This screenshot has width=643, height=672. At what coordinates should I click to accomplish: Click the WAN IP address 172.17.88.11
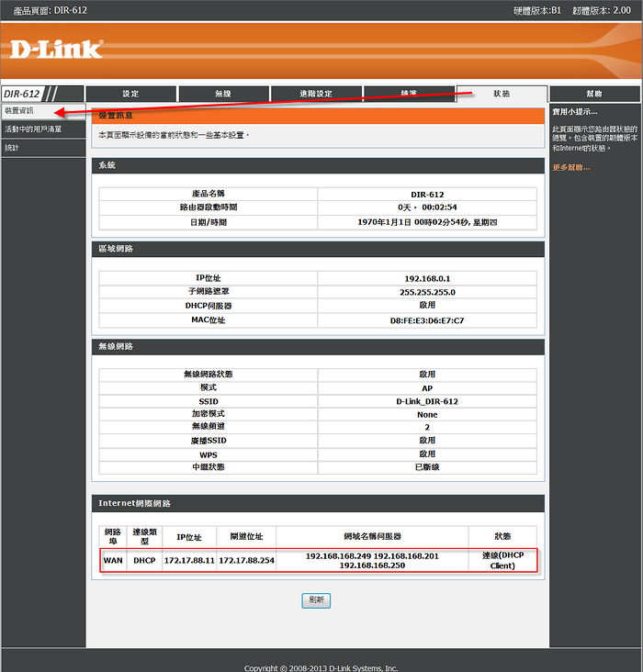pyautogui.click(x=188, y=560)
